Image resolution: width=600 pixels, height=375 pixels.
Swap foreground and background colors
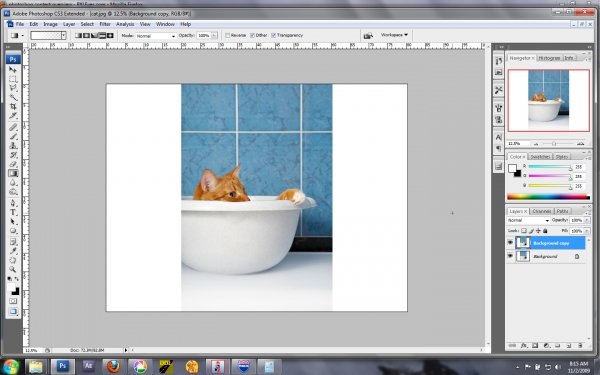(x=16, y=279)
